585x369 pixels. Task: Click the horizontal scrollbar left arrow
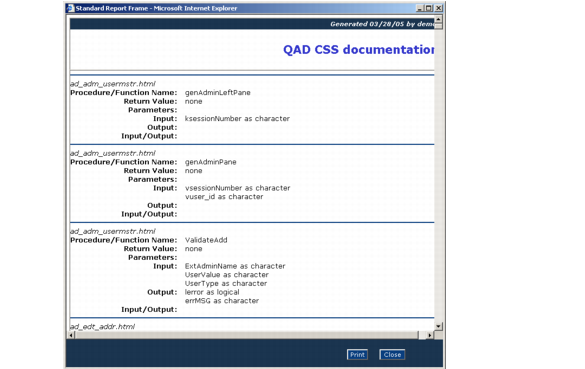71,335
